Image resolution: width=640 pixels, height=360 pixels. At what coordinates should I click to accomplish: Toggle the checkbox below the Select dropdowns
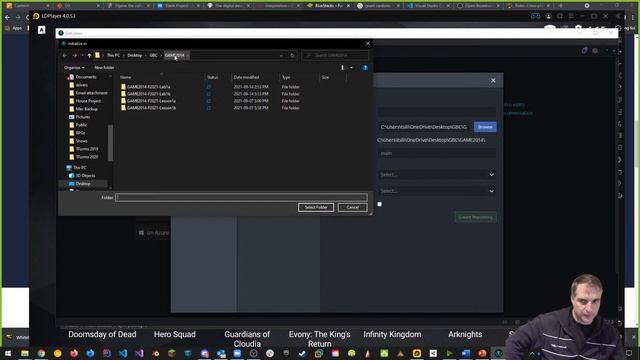[380, 204]
